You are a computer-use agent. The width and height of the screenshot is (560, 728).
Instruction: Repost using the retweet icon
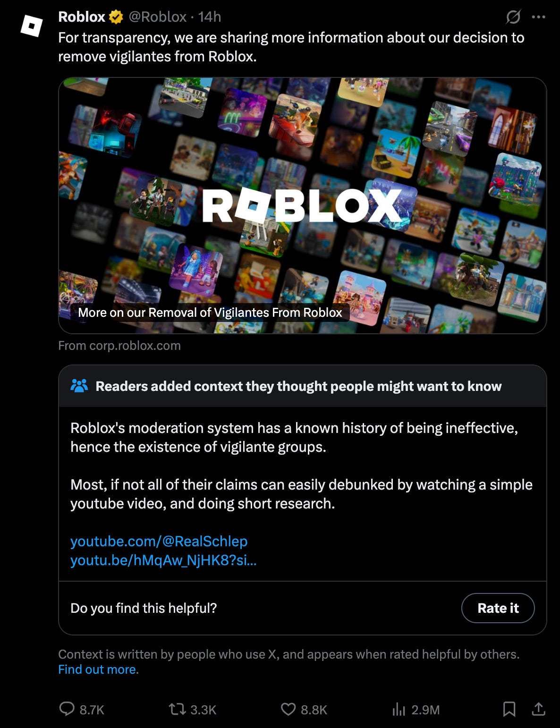click(x=178, y=709)
